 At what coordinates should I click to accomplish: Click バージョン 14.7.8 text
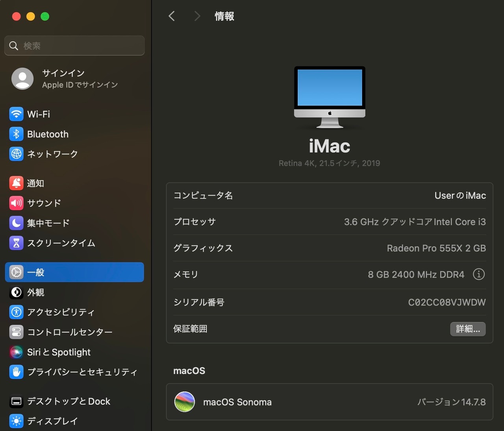pyautogui.click(x=452, y=402)
